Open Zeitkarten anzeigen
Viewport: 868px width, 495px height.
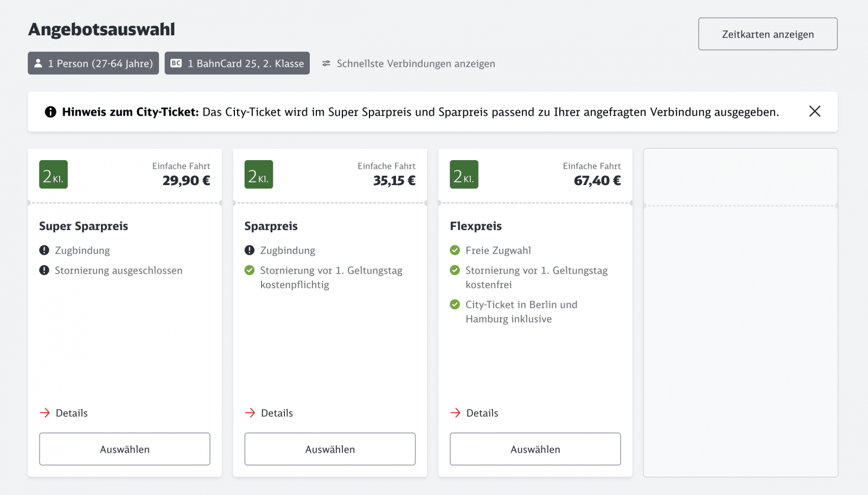point(767,34)
